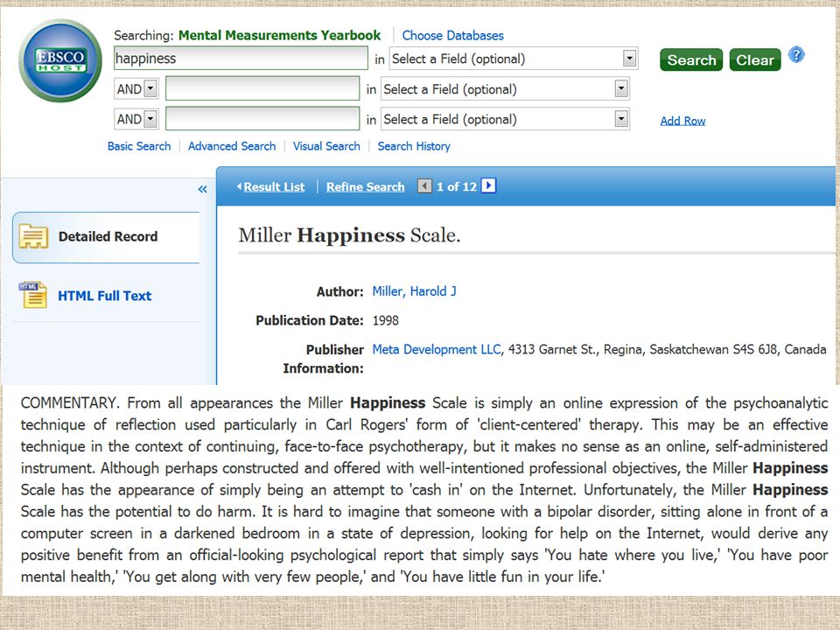This screenshot has width=840, height=630.
Task: Click the Refine Search link
Action: [x=366, y=187]
